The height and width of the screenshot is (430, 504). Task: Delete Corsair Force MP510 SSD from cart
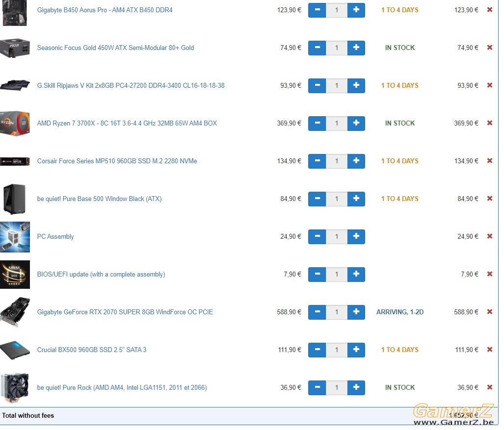coord(490,160)
